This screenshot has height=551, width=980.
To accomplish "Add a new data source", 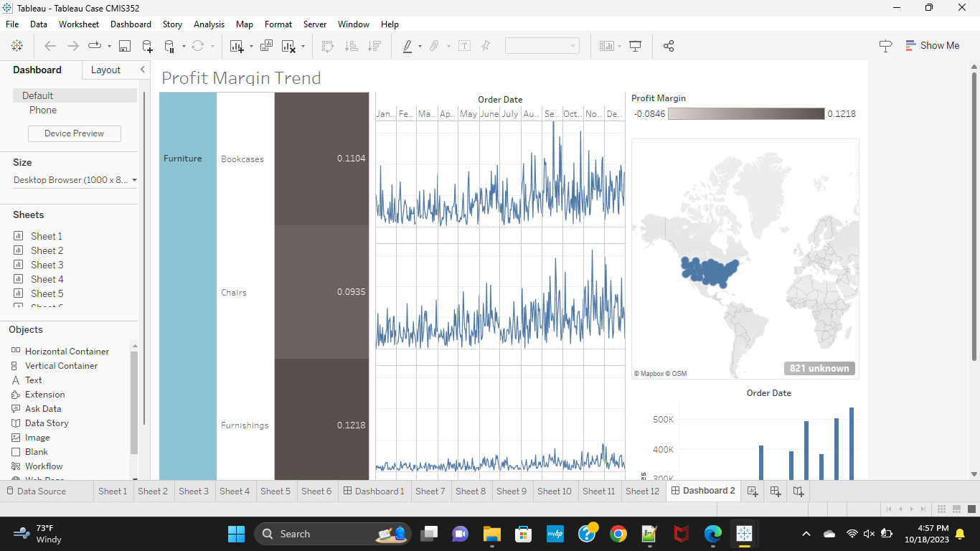I will point(147,46).
